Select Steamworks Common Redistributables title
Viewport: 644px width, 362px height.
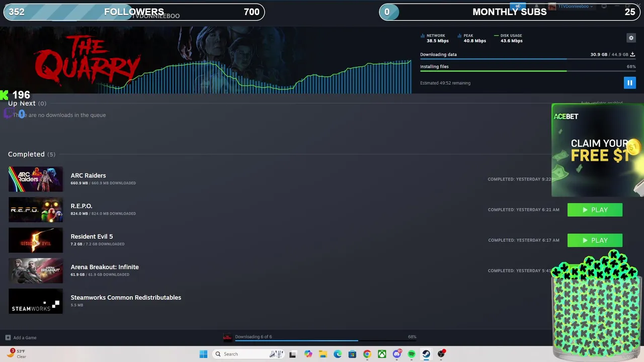pos(126,298)
